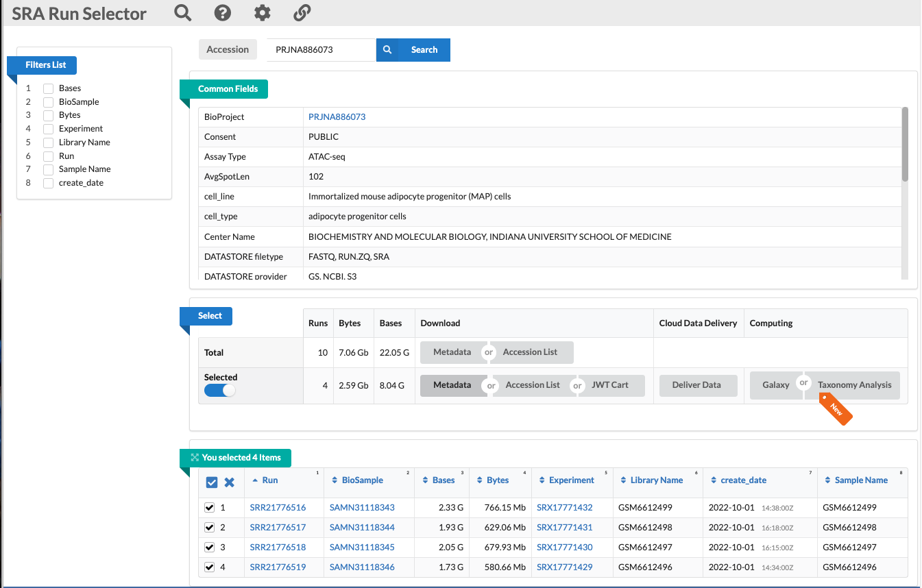Enable the Run filter checkbox
Screen dimensions: 922x588
[x=49, y=156]
